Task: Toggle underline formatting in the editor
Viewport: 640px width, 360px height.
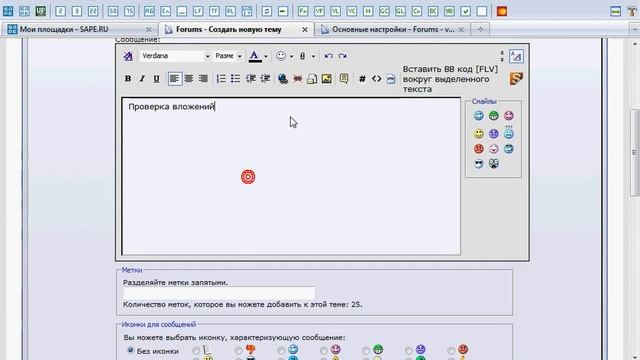Action: tap(156, 79)
